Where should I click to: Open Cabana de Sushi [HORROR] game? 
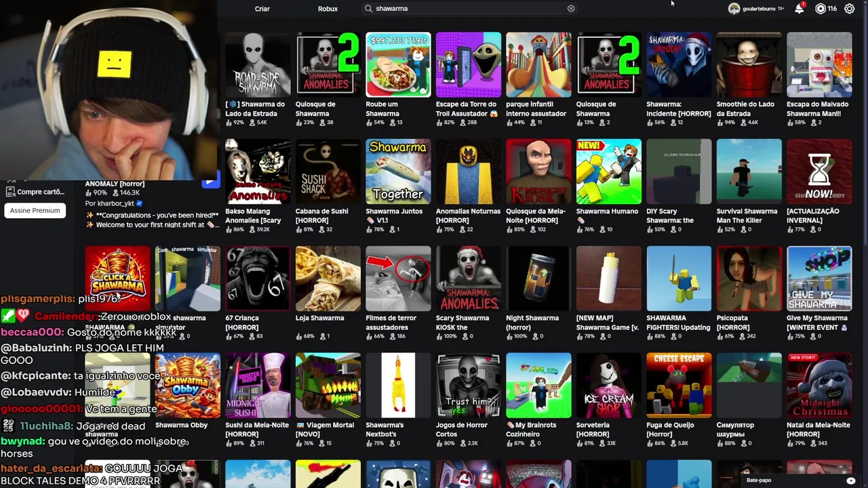click(x=328, y=171)
